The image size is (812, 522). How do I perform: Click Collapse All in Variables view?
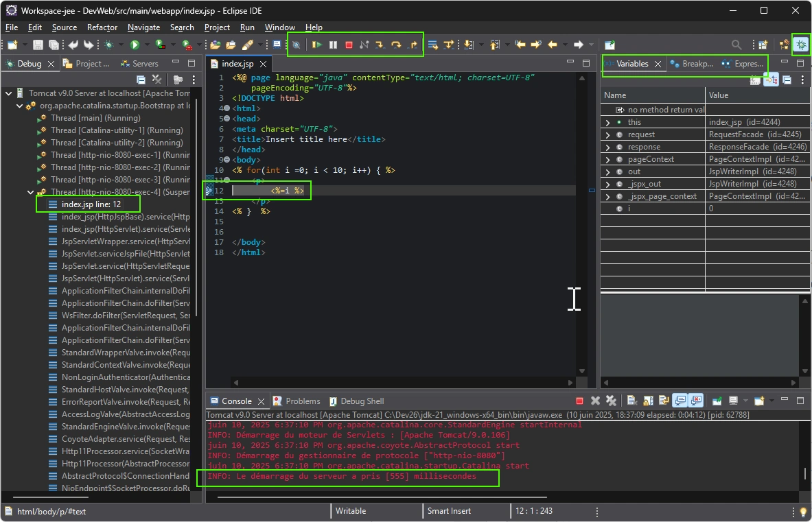[787, 80]
